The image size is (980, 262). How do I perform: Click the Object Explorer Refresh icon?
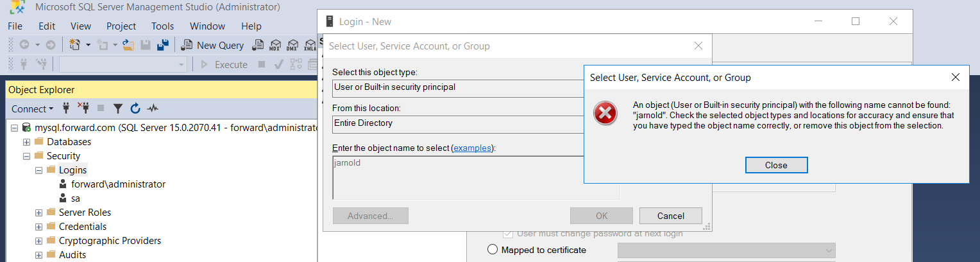(x=135, y=109)
